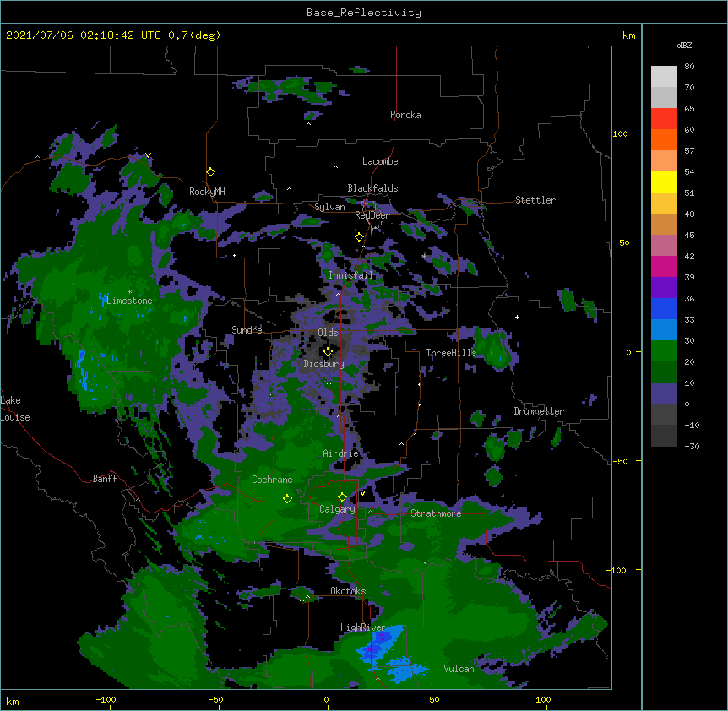The height and width of the screenshot is (711, 728).
Task: Click the Limestone label
Action: click(129, 301)
